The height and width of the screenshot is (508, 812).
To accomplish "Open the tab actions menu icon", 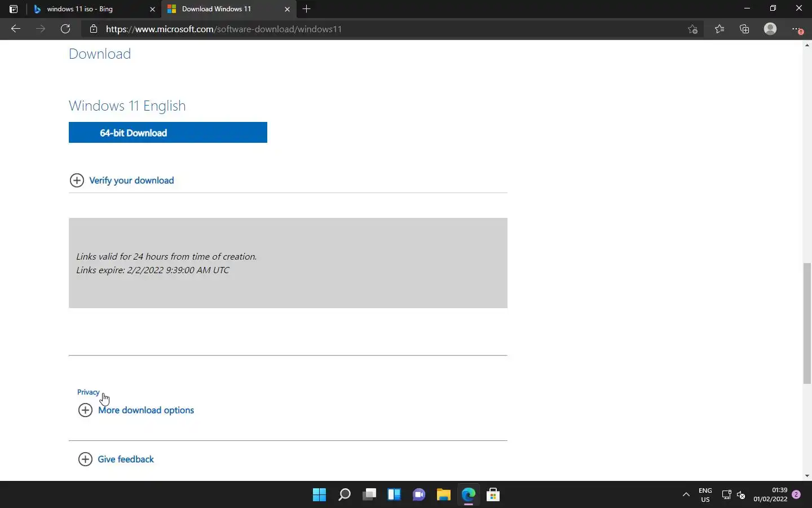I will tap(14, 9).
